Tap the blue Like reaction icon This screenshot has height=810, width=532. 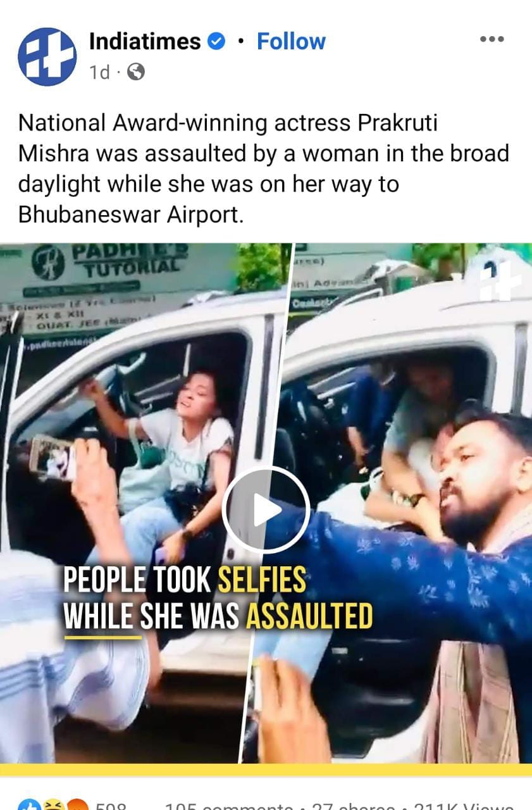pos(29,805)
